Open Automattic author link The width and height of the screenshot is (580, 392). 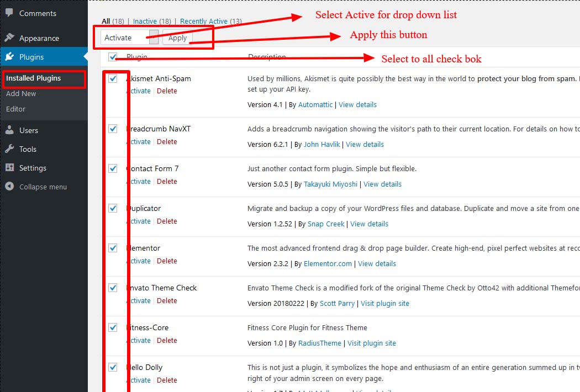[315, 105]
